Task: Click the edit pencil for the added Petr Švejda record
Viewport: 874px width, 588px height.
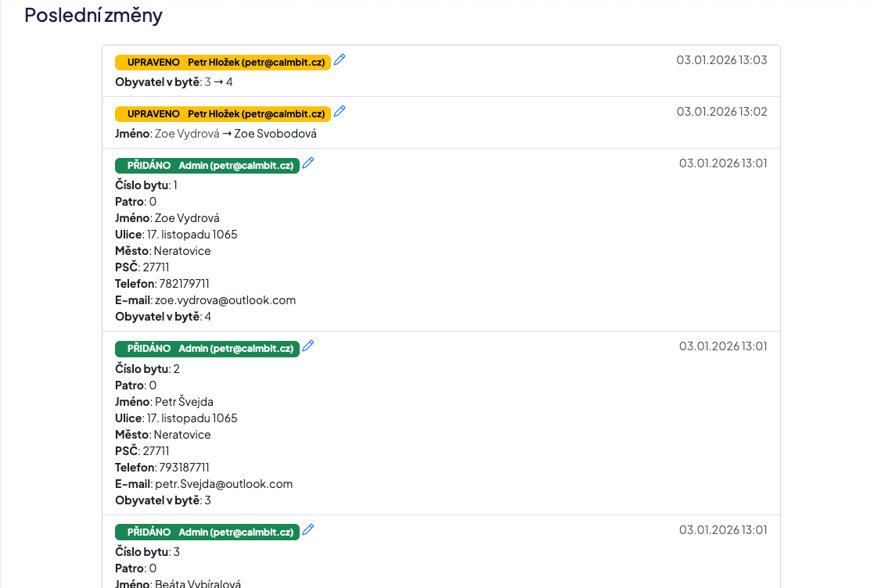Action: click(x=308, y=346)
